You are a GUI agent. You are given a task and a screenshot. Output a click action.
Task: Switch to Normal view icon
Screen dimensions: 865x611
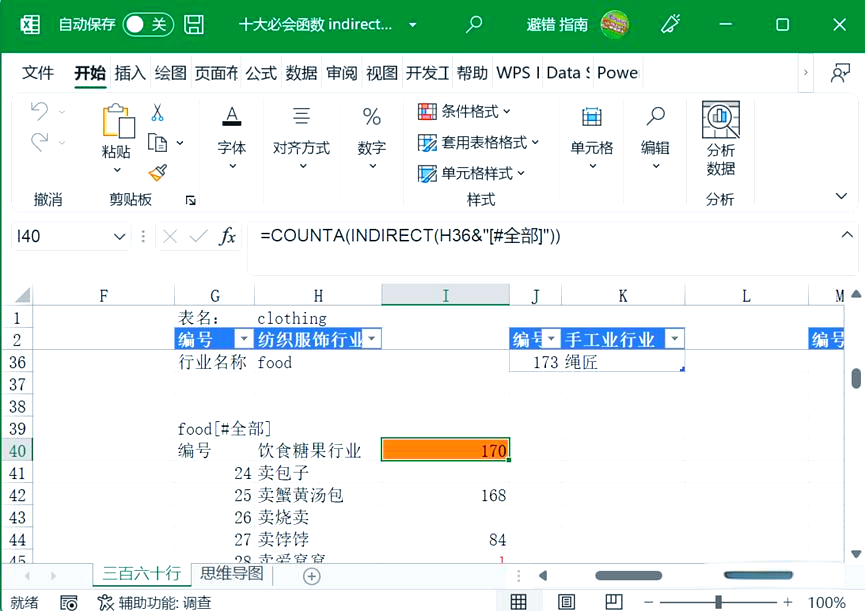click(x=517, y=602)
